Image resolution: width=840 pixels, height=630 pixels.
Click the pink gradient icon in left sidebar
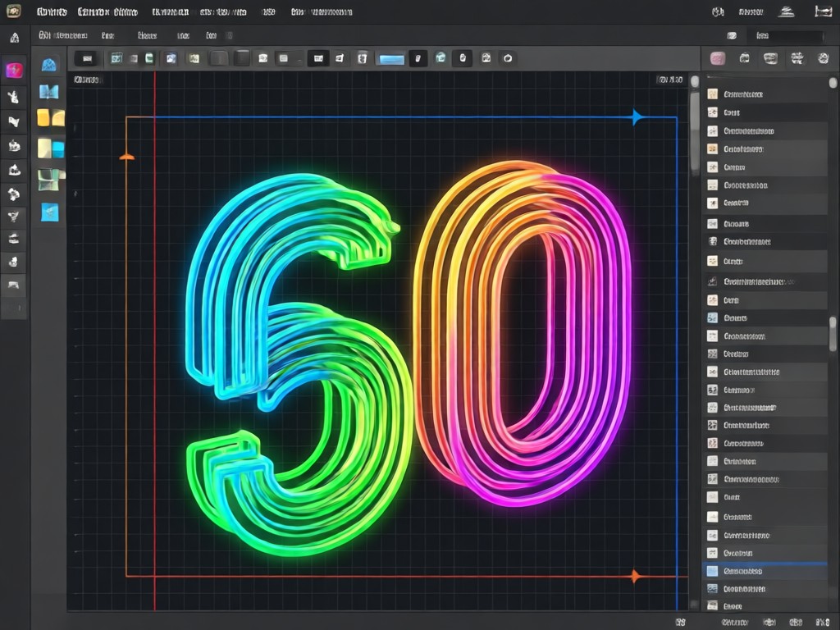click(15, 71)
